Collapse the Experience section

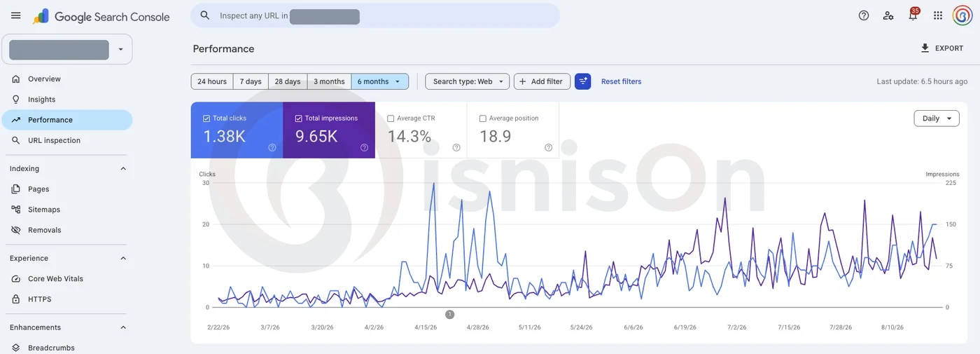click(x=123, y=259)
